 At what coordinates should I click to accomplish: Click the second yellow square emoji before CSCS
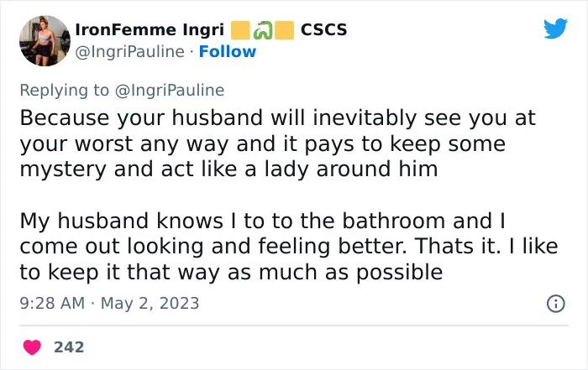(284, 30)
